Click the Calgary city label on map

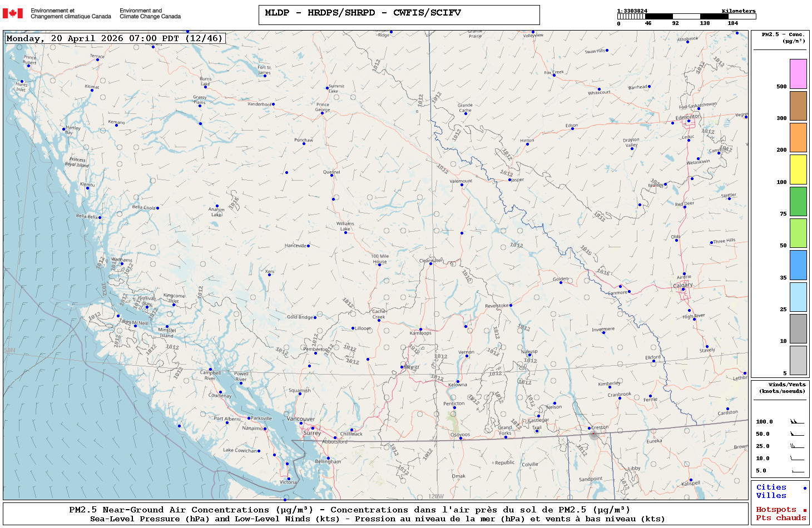point(683,285)
